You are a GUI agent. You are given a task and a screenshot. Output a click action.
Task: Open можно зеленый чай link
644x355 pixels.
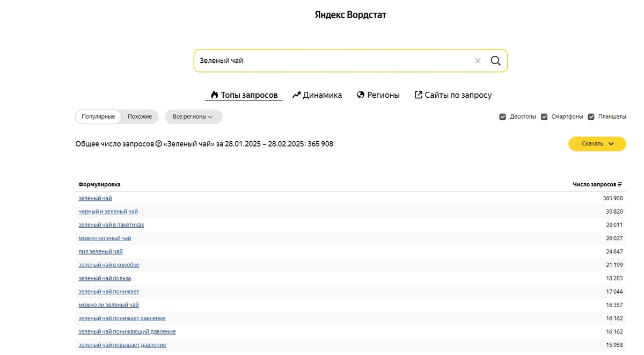(x=105, y=238)
